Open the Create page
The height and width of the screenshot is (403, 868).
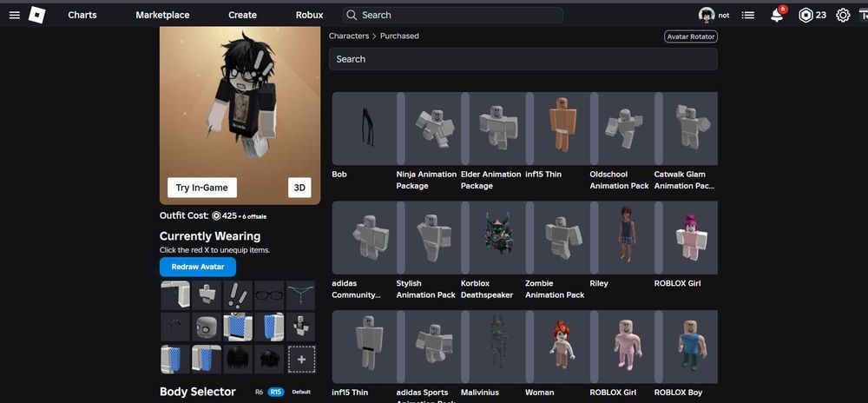[x=242, y=15]
